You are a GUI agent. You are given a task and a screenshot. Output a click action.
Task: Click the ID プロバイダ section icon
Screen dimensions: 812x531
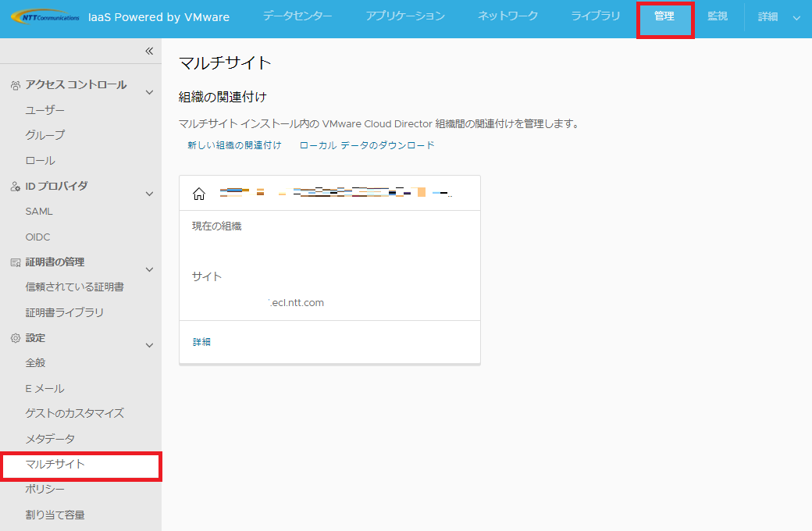pyautogui.click(x=15, y=187)
